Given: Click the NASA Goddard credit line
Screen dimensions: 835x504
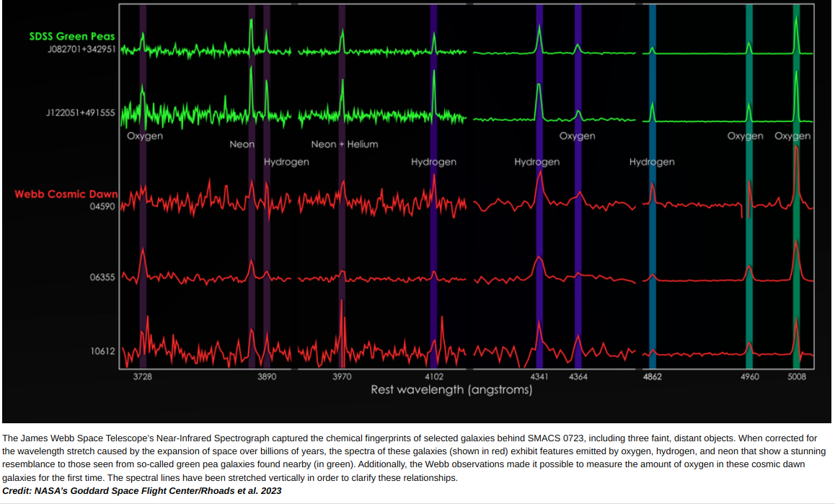Looking at the screenshot, I should point(142,491).
